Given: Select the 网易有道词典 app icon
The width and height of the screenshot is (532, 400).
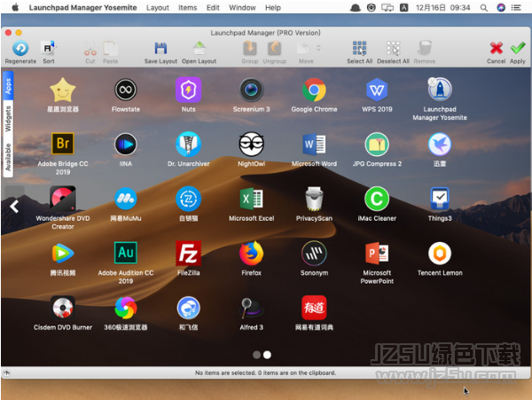Looking at the screenshot, I should pyautogui.click(x=314, y=308).
